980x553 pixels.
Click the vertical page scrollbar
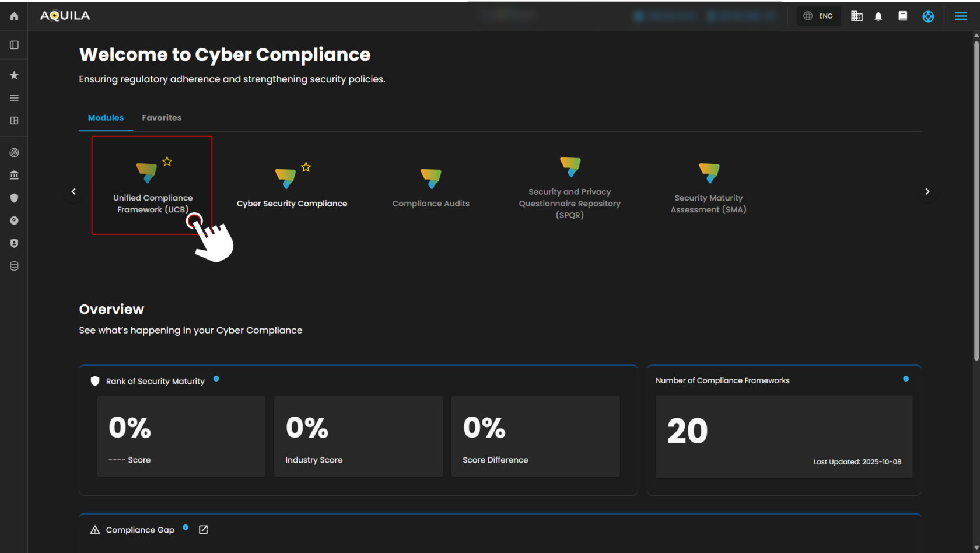[976, 198]
